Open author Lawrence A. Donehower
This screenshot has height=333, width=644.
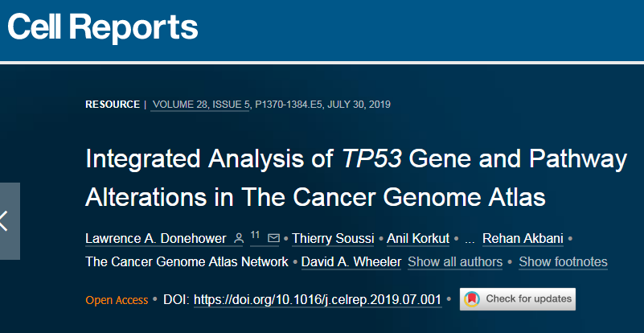156,238
